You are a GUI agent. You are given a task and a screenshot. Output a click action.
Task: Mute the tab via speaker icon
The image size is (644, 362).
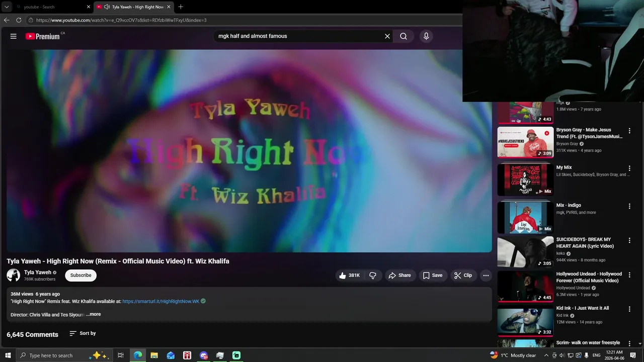[x=107, y=7]
